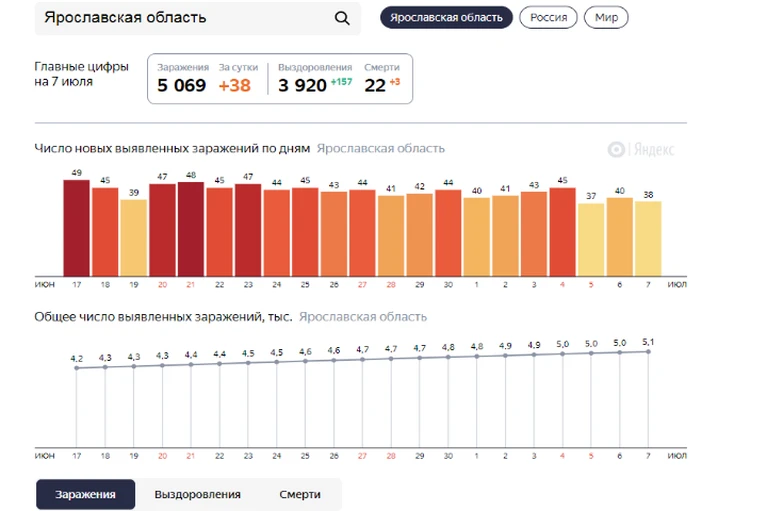767x511 pixels.
Task: Click the deaths count 22
Action: [x=375, y=86]
